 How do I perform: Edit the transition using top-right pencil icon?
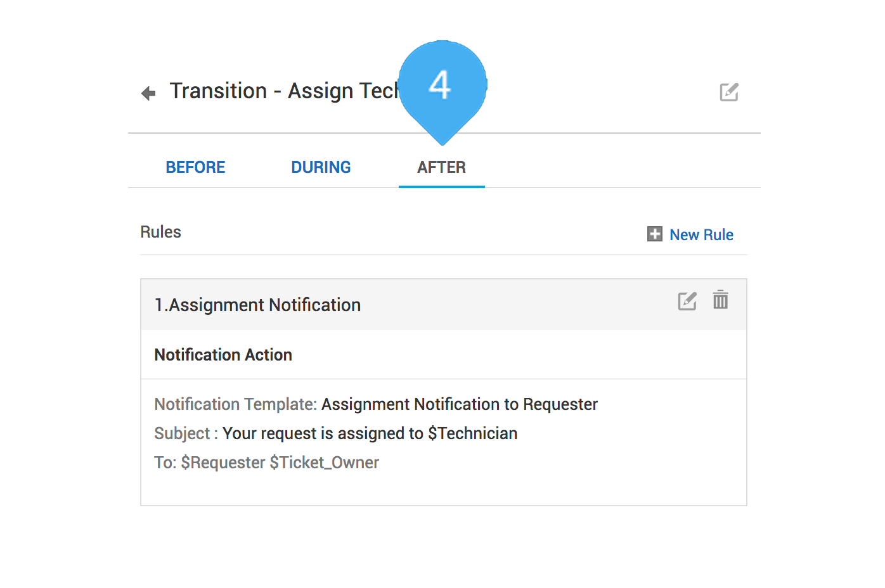coord(729,92)
